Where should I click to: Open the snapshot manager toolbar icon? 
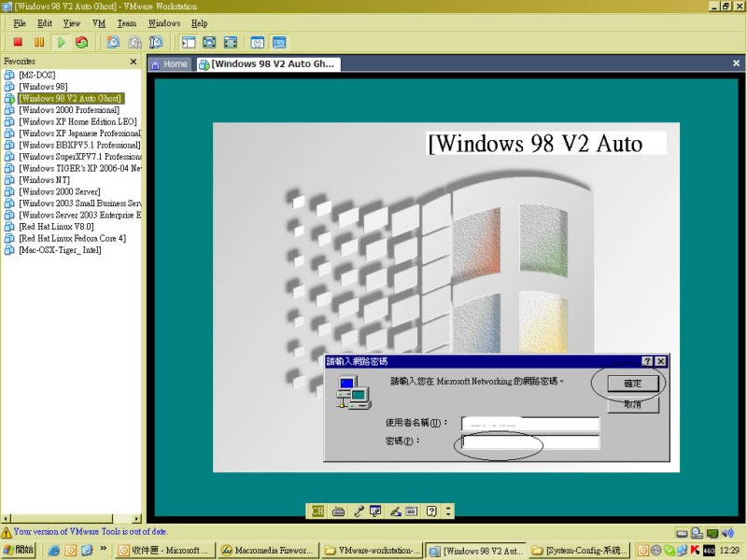coord(156,42)
